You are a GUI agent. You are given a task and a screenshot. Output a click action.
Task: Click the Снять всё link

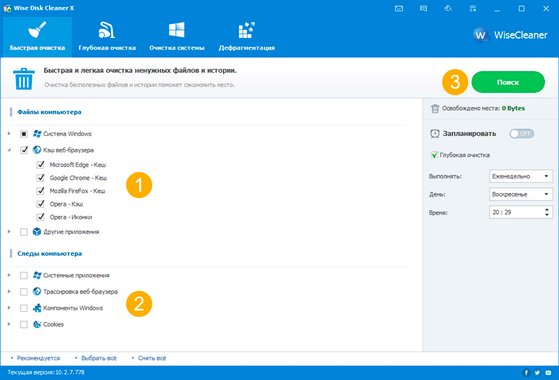coord(152,358)
